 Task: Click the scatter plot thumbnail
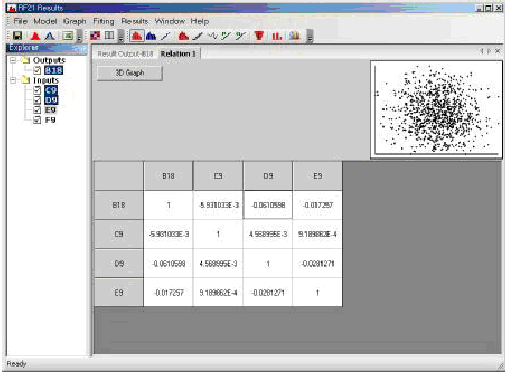(436, 108)
